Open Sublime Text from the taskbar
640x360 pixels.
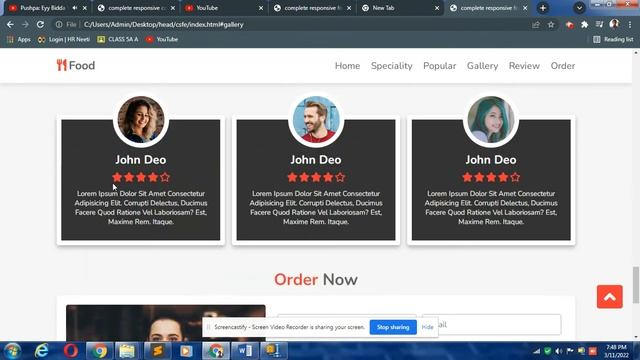[158, 351]
